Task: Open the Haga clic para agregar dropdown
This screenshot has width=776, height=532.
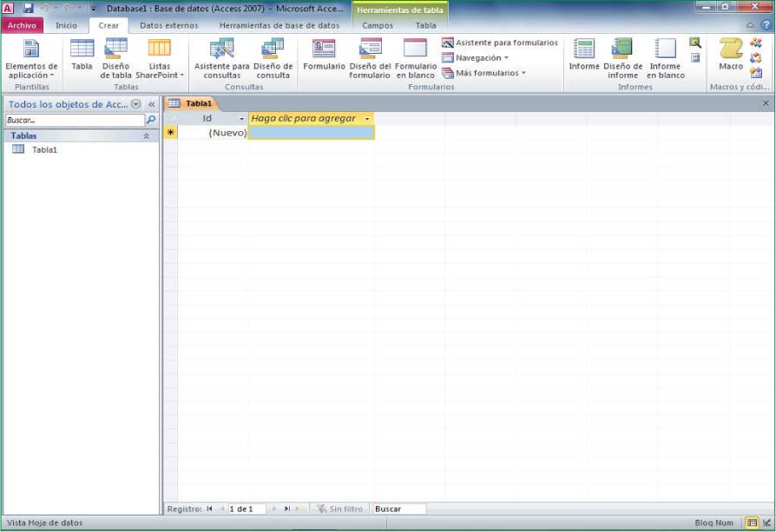Action: coord(366,119)
